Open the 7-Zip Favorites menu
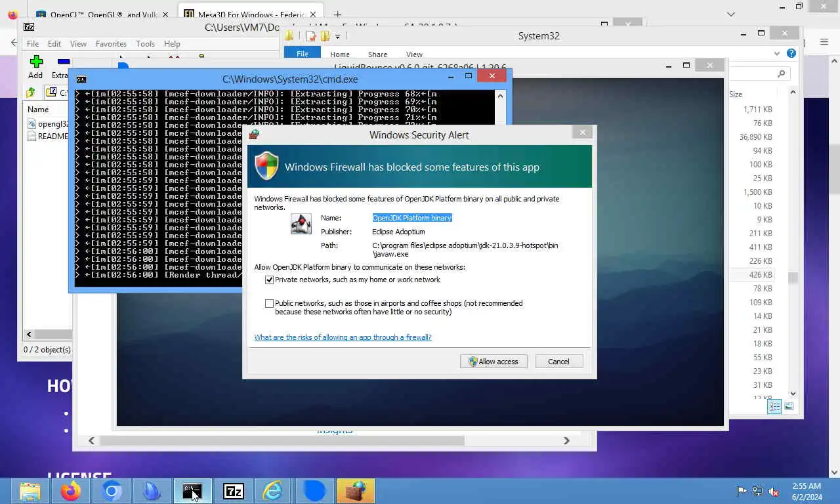This screenshot has height=504, width=840. point(111,44)
